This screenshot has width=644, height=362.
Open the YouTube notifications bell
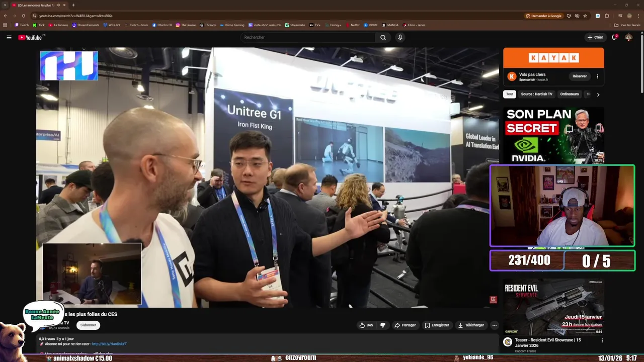(614, 37)
